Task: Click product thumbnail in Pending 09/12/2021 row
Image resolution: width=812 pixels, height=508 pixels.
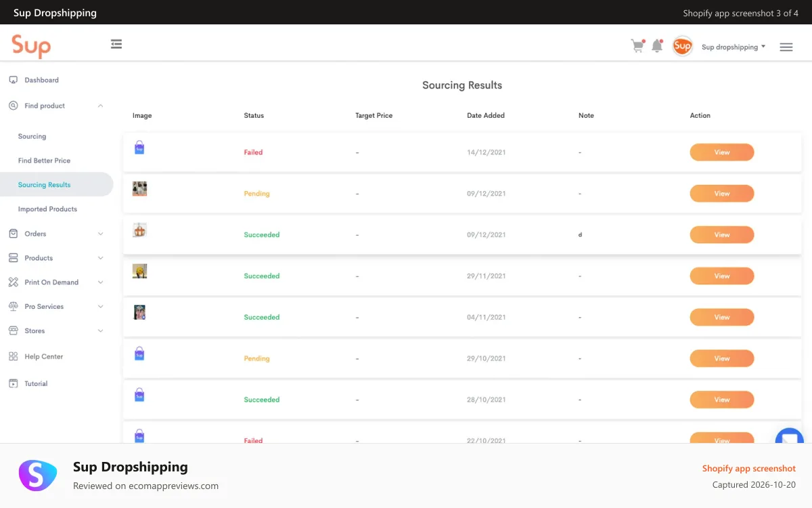Action: (139, 189)
